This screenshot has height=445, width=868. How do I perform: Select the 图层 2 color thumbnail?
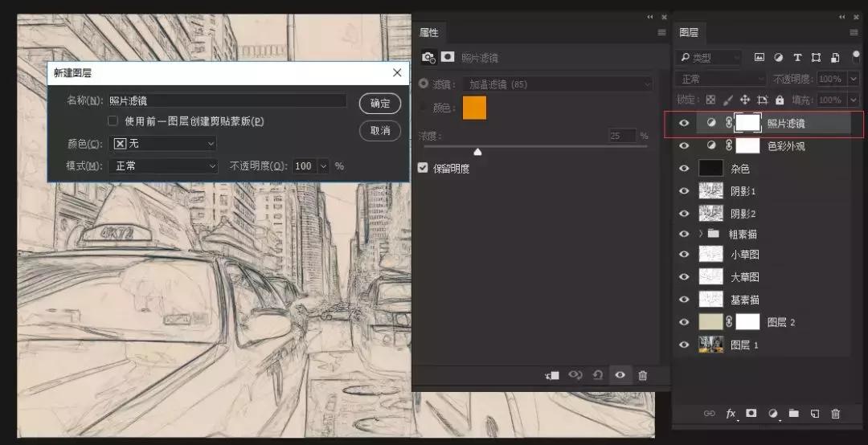(x=710, y=321)
